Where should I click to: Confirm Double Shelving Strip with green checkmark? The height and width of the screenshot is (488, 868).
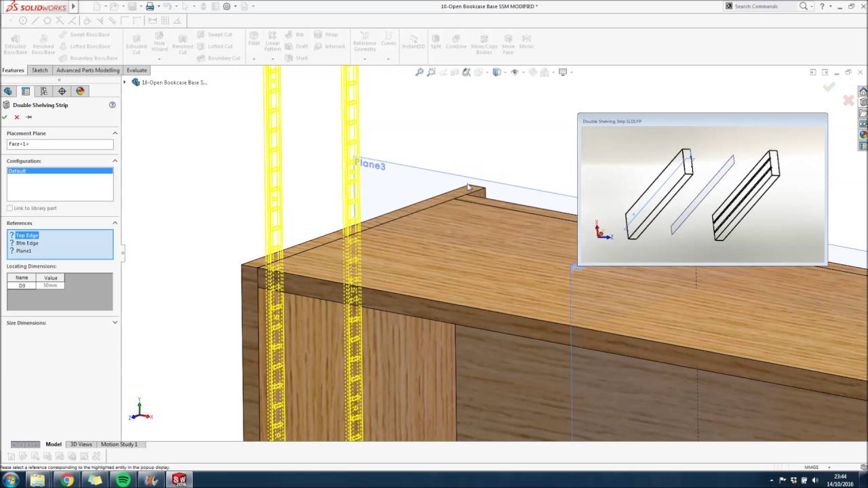point(5,117)
